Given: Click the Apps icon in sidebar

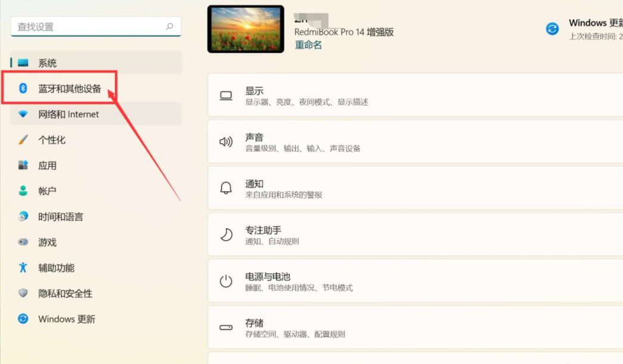Looking at the screenshot, I should click(23, 166).
